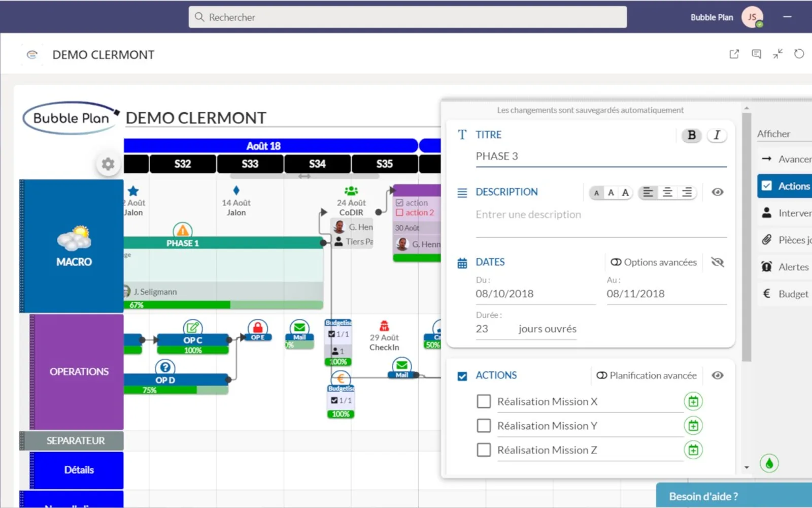Edit the duration value 23
812x508 pixels.
pos(493,329)
